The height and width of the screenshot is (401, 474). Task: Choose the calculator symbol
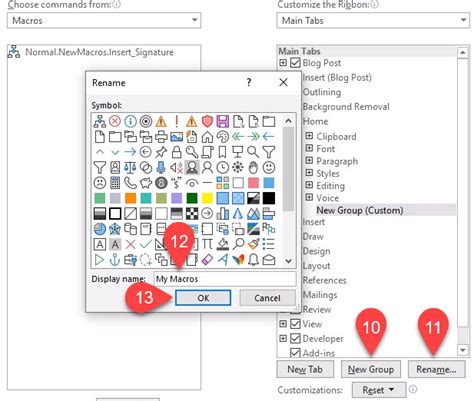click(115, 183)
